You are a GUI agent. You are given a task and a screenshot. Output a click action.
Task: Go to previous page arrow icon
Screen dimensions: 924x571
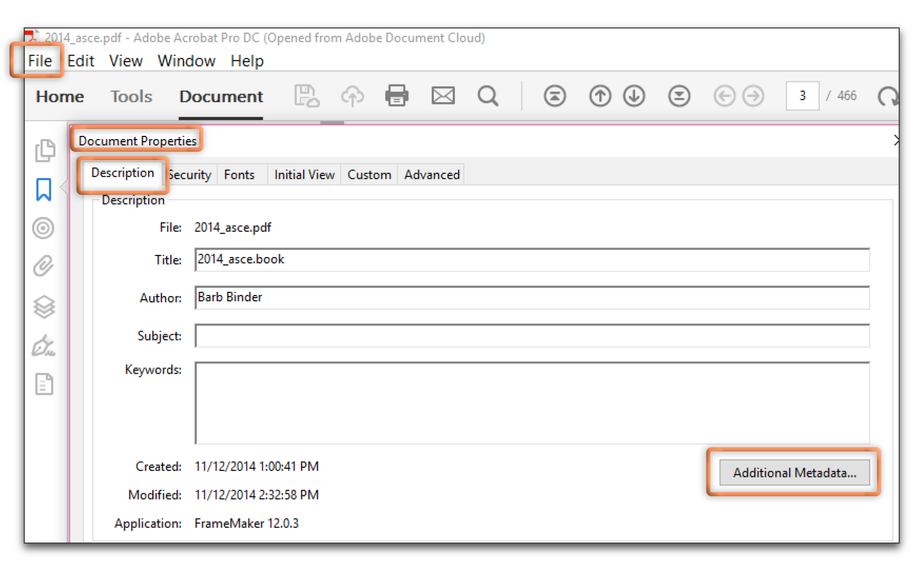click(600, 96)
